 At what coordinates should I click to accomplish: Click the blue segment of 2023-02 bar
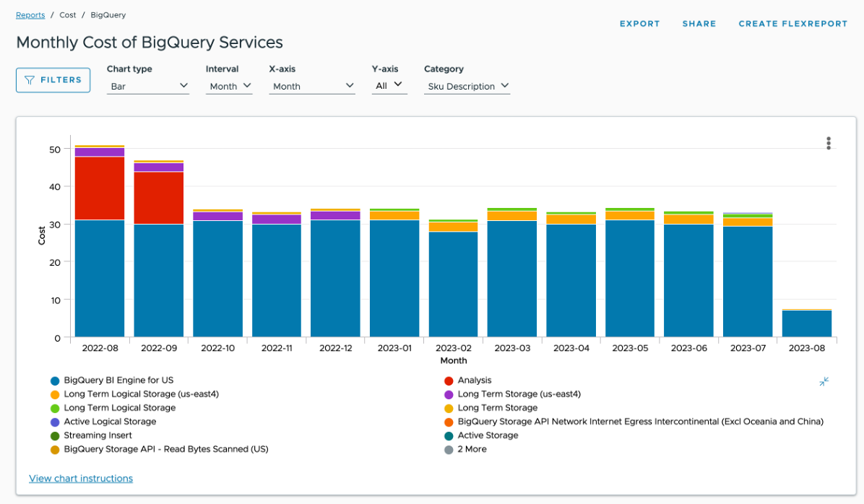tap(454, 284)
